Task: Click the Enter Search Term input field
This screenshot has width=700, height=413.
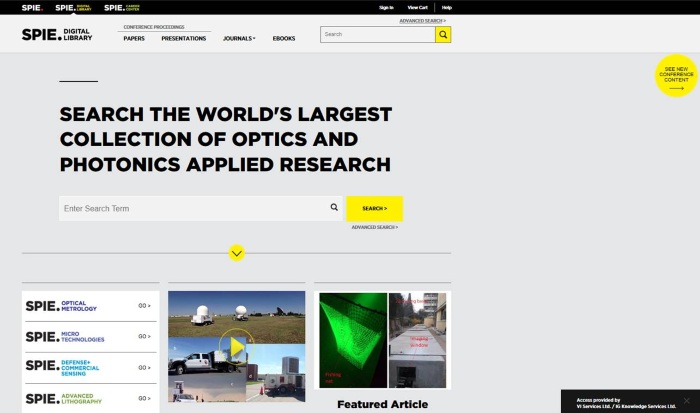Action: coord(200,209)
